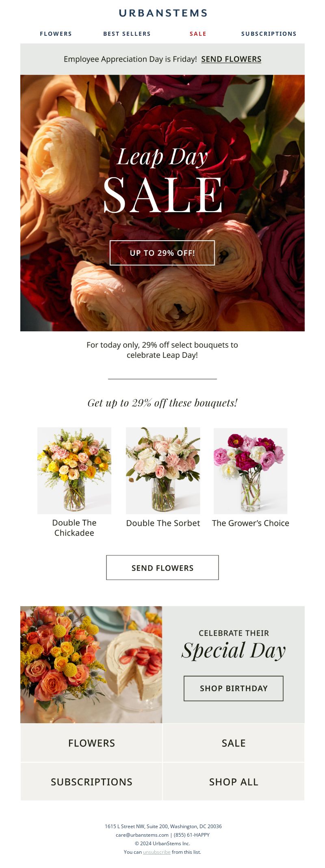Select the Flowers footer tile
325x868 pixels.
click(91, 743)
